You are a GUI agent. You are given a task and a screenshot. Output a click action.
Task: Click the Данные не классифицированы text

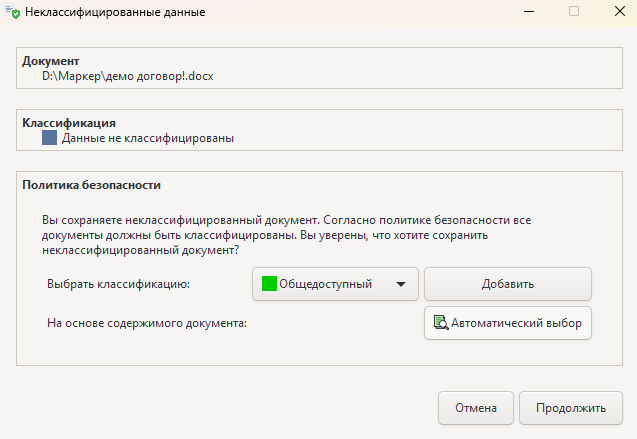147,138
